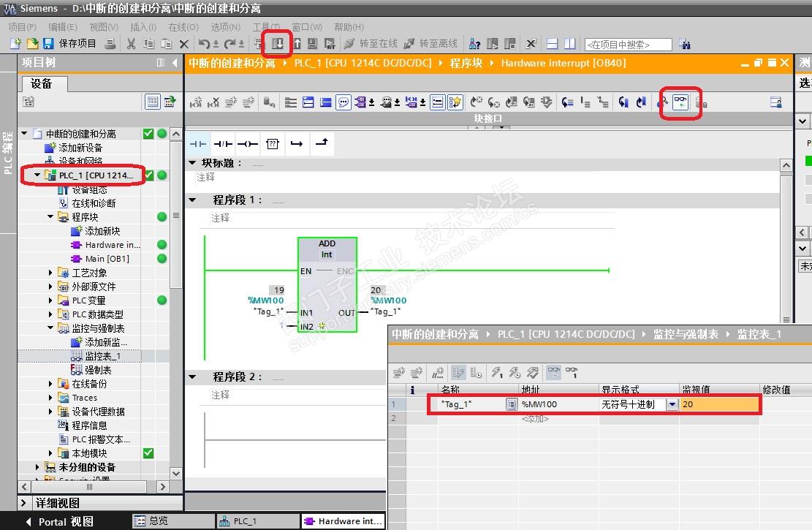Insert a normally closed contact

[223, 143]
